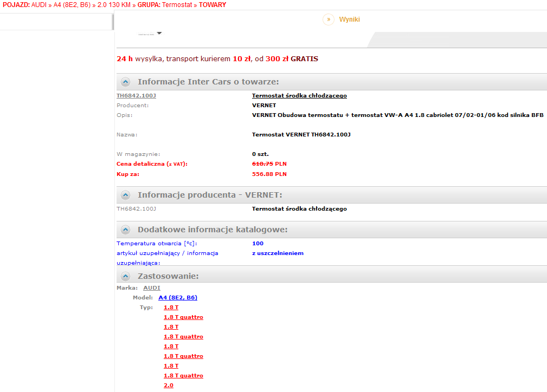Follow the AUDI brand link
Image resolution: width=547 pixels, height=392 pixels.
(x=152, y=288)
